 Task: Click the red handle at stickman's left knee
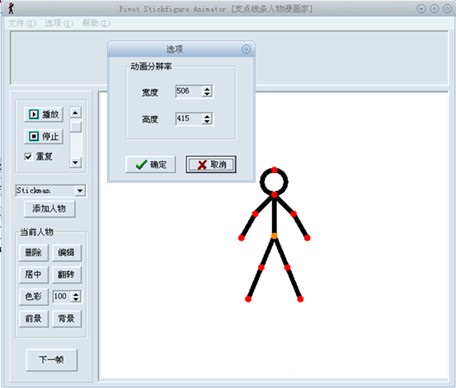coord(261,267)
